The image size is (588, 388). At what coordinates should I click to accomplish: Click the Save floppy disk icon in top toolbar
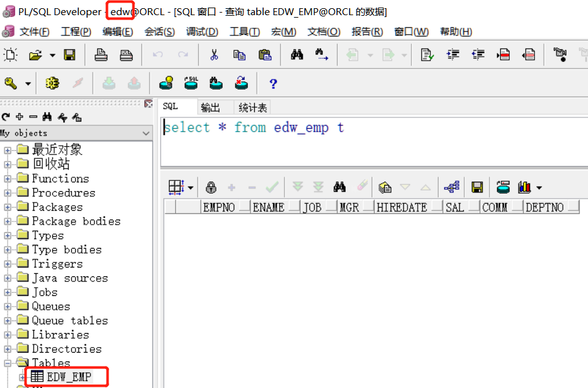(69, 55)
